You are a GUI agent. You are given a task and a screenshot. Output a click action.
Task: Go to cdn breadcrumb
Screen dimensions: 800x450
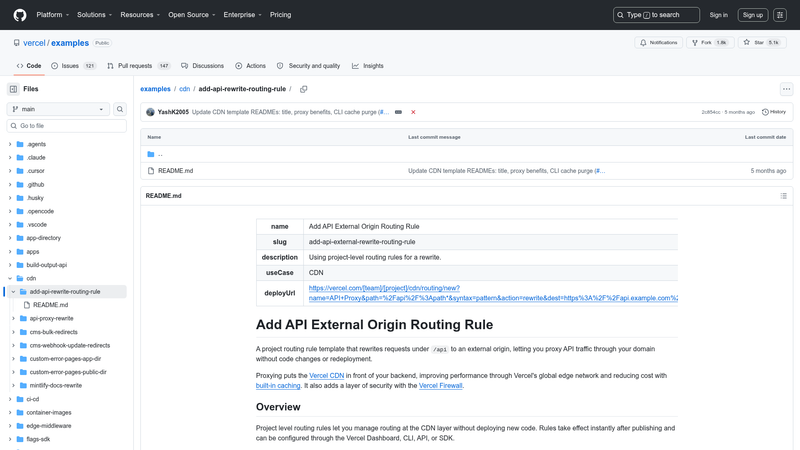tap(185, 89)
